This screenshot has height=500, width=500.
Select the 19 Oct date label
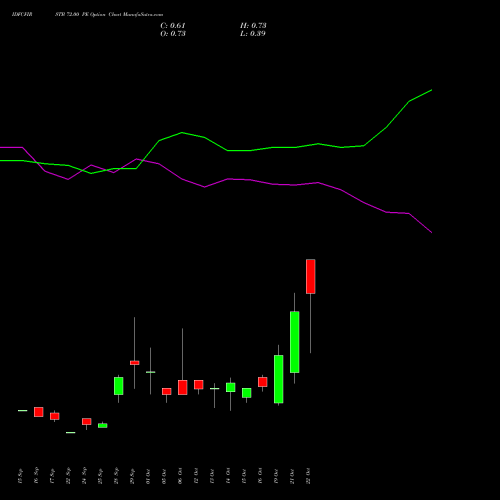pyautogui.click(x=276, y=476)
